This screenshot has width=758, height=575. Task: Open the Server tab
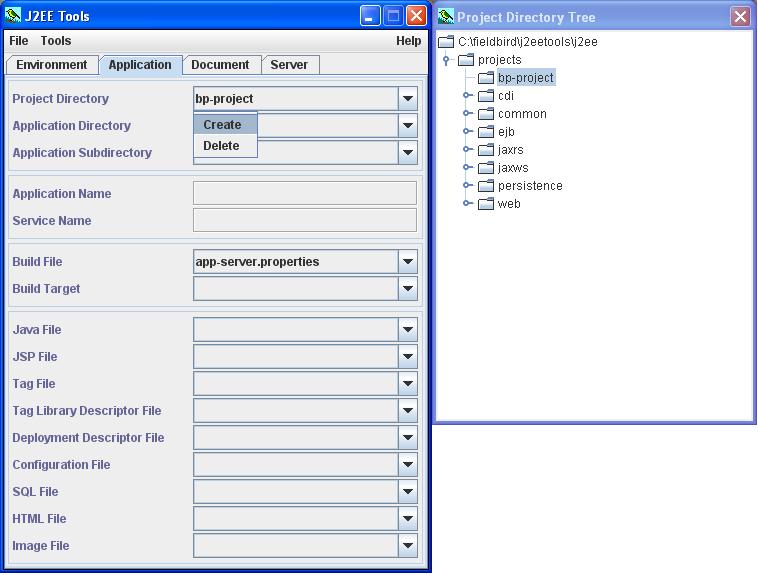[x=289, y=65]
